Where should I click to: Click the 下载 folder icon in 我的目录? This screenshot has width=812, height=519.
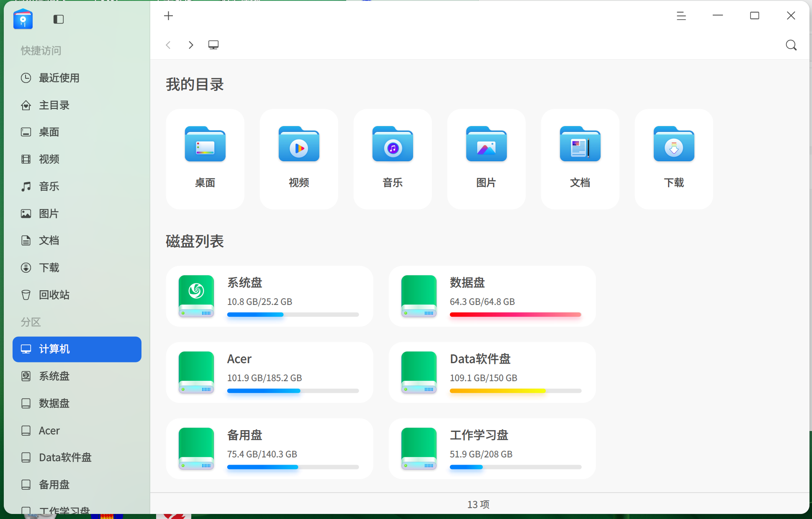tap(674, 144)
